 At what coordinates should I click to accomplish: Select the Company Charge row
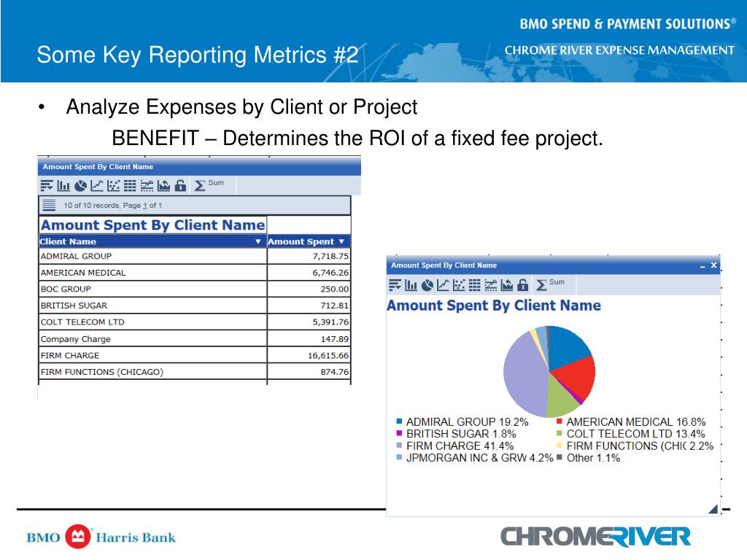(x=194, y=338)
